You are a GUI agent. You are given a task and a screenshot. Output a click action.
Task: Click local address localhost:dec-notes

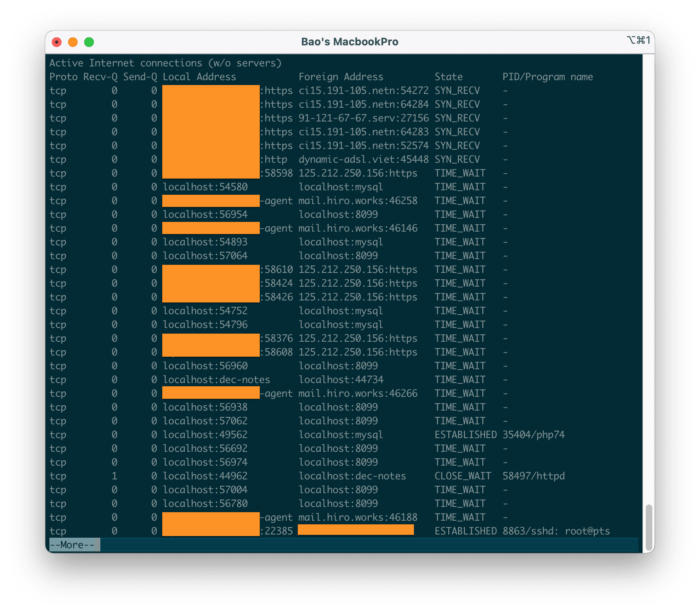tap(216, 380)
